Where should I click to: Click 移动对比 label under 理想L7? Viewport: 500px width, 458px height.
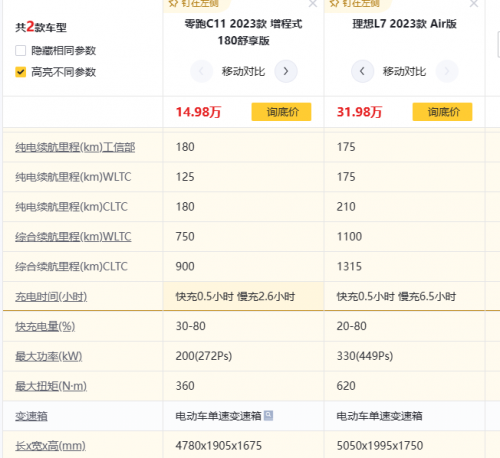tap(404, 71)
